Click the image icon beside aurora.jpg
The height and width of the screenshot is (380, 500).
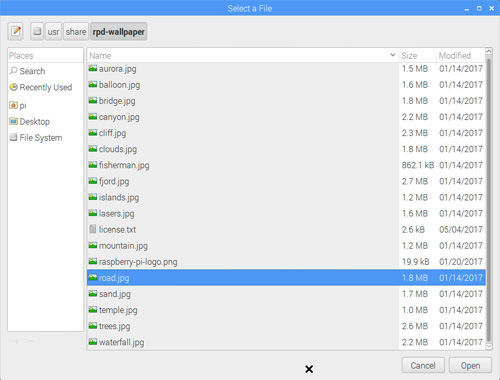pos(93,68)
